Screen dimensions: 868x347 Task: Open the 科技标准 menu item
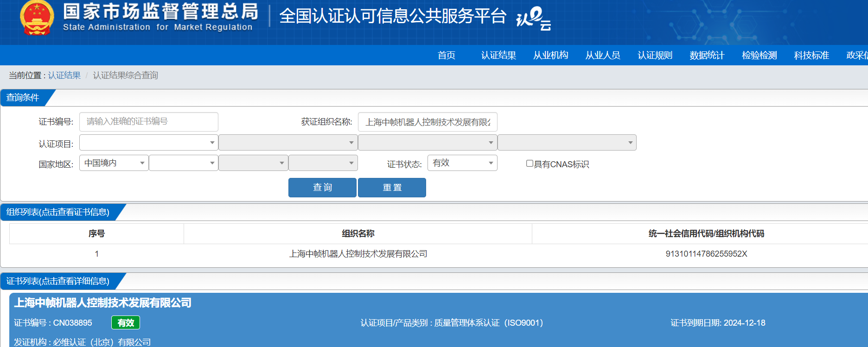pyautogui.click(x=811, y=55)
